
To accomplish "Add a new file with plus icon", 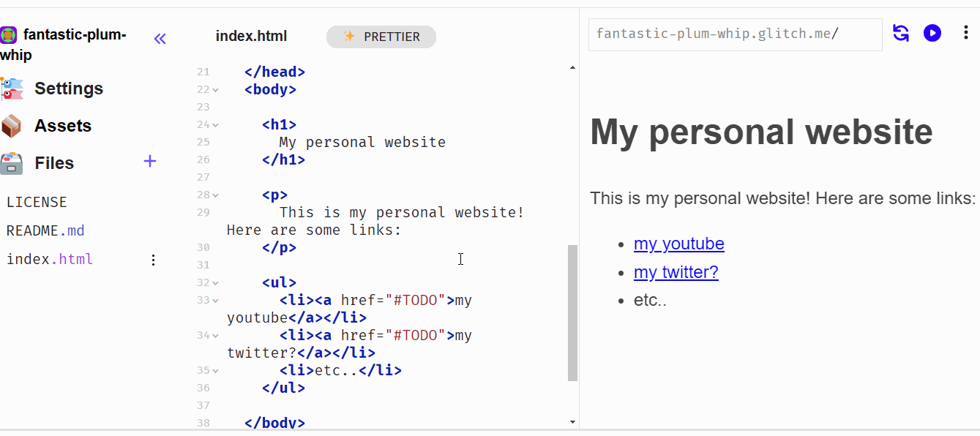I will click(x=150, y=161).
